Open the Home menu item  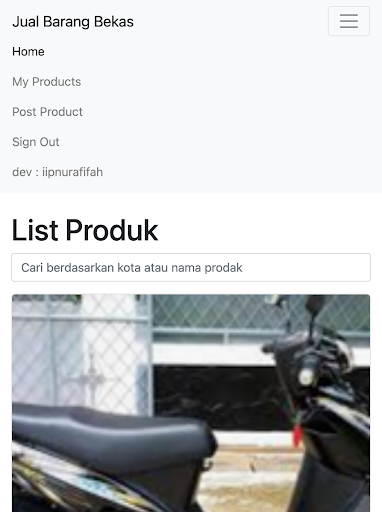pos(28,52)
